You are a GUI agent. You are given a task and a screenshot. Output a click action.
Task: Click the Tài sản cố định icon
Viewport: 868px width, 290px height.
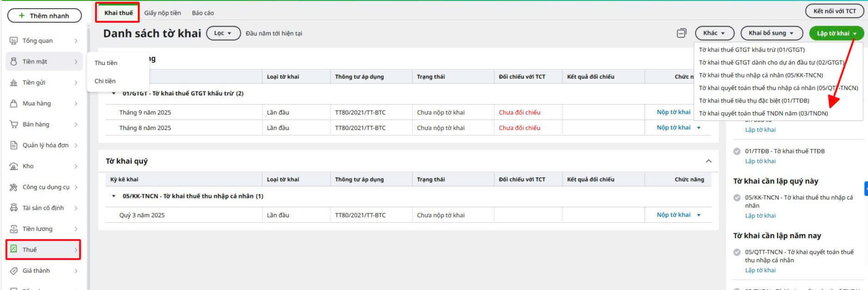(x=14, y=208)
